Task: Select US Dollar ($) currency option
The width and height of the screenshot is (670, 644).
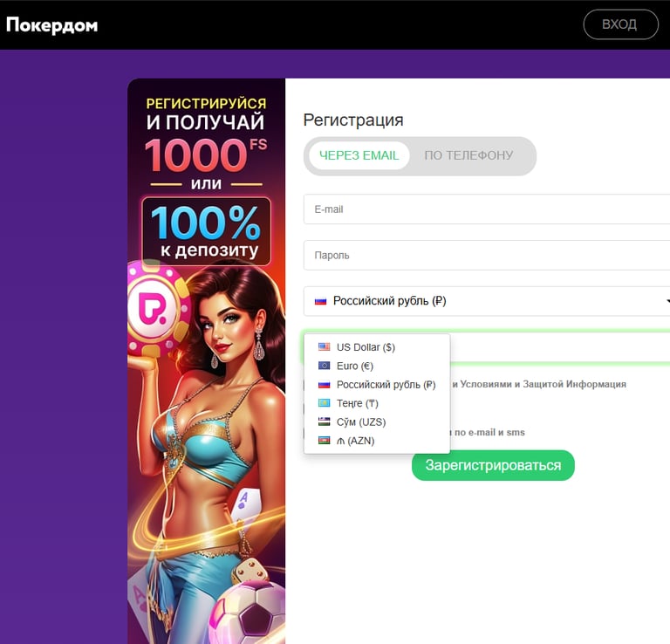Action: point(377,347)
